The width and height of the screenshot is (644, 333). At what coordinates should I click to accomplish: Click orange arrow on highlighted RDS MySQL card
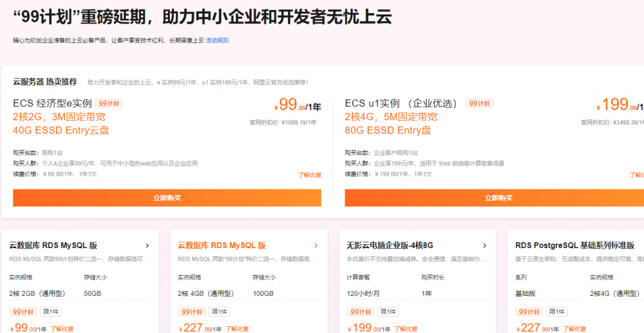point(316,246)
